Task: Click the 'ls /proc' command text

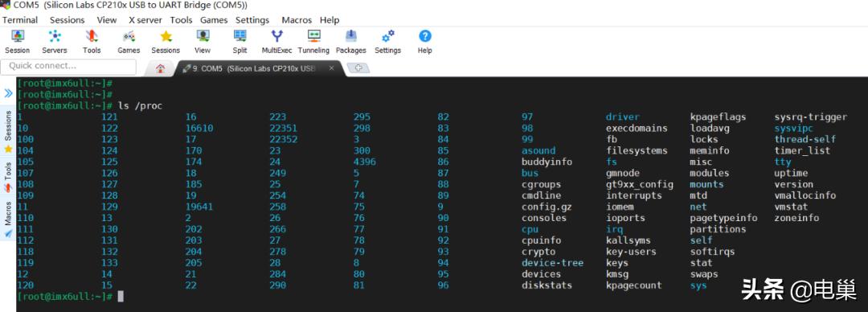Action: pyautogui.click(x=140, y=106)
